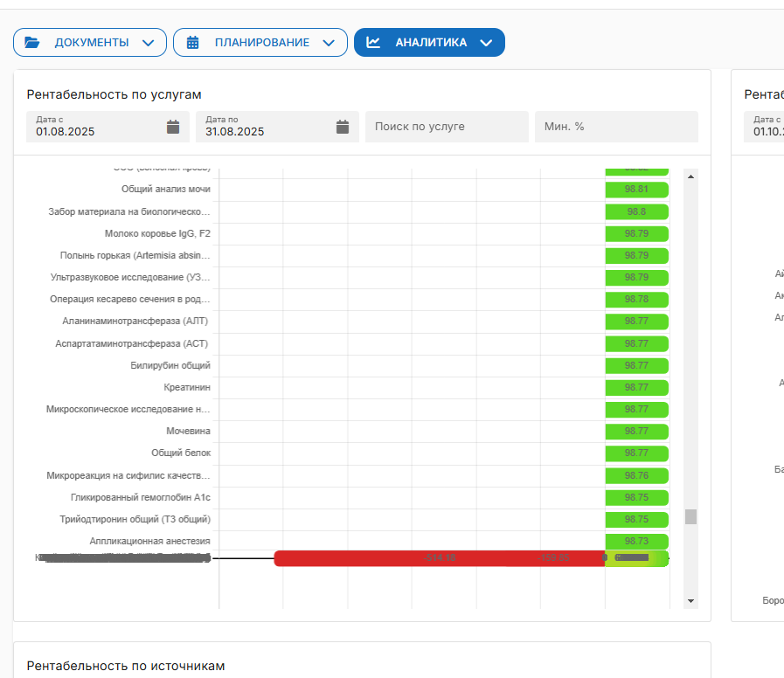Click the red negative profitability bar
784x678 pixels.
point(439,558)
